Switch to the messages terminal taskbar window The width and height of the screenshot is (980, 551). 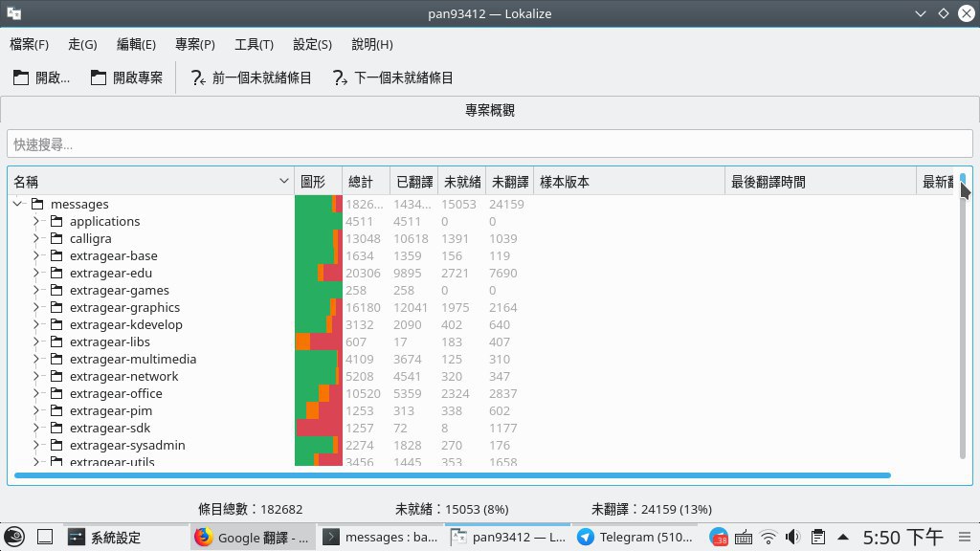coord(379,537)
